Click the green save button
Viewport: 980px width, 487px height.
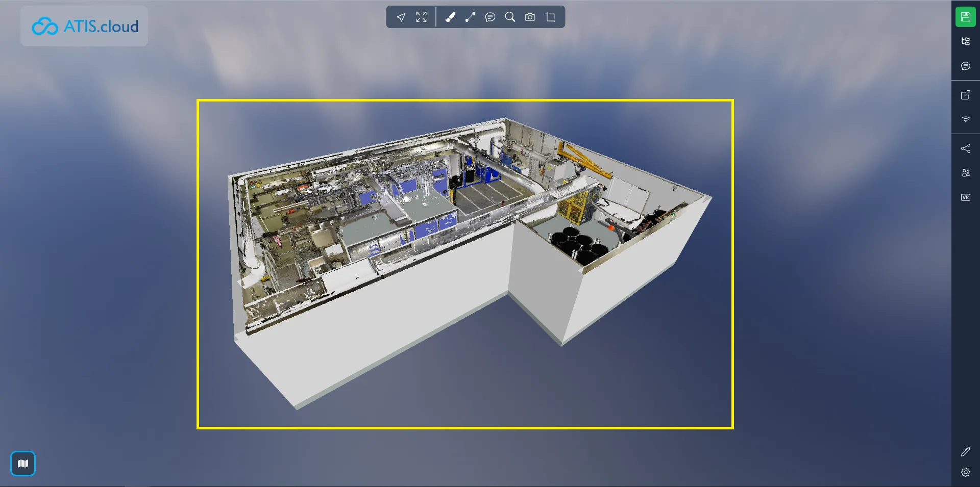[x=965, y=17]
